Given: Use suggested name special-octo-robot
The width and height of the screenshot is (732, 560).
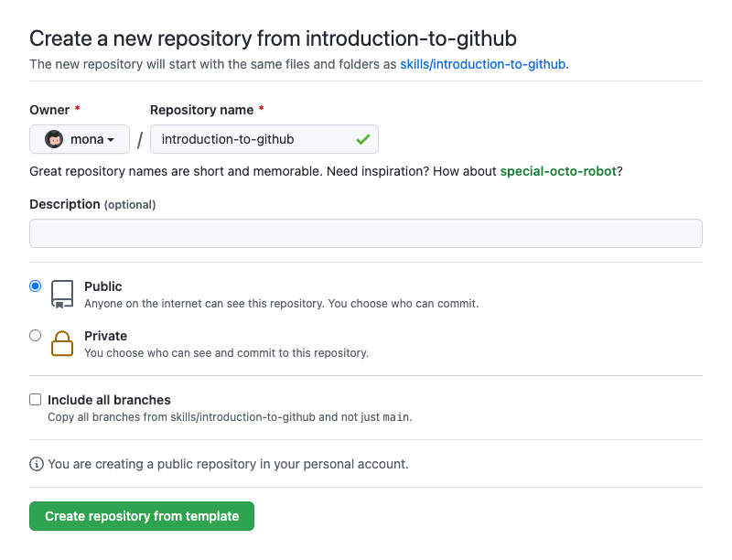Looking at the screenshot, I should pyautogui.click(x=558, y=171).
